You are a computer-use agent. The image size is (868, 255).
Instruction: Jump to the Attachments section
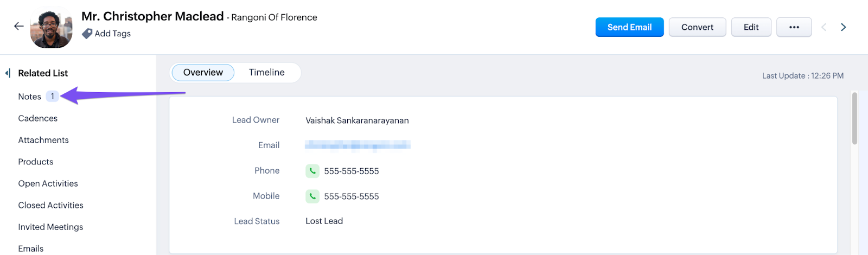pyautogui.click(x=43, y=140)
